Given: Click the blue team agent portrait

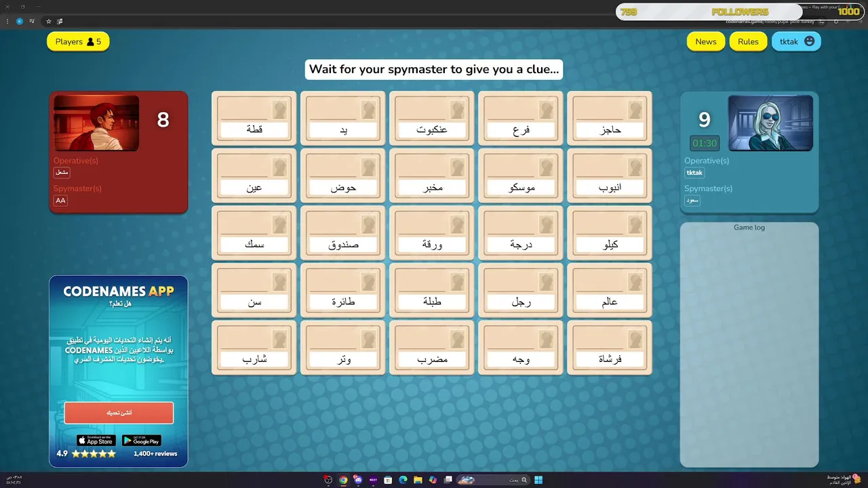Looking at the screenshot, I should (770, 123).
